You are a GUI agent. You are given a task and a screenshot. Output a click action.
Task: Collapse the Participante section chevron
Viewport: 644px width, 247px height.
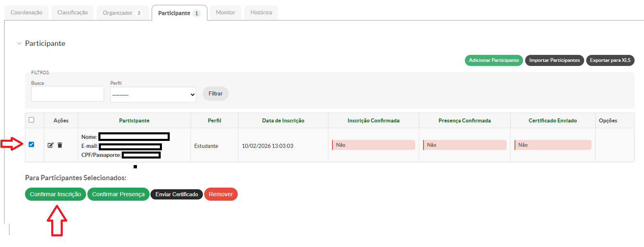point(19,43)
